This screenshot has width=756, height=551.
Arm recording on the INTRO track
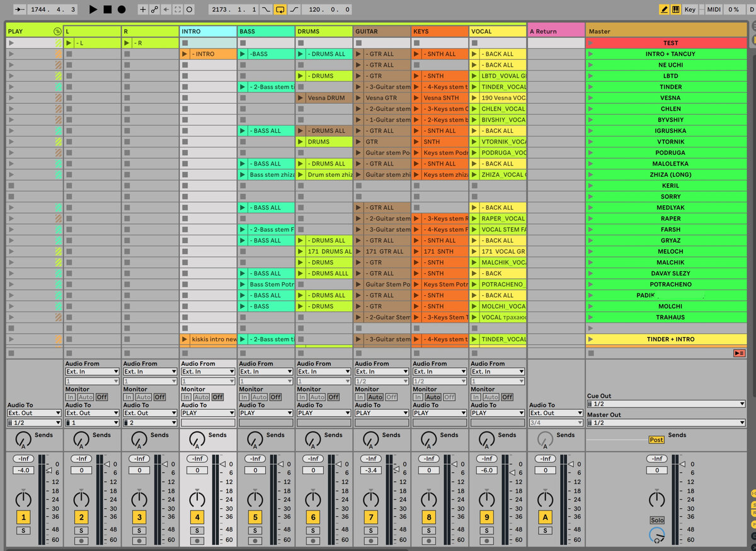tap(197, 540)
